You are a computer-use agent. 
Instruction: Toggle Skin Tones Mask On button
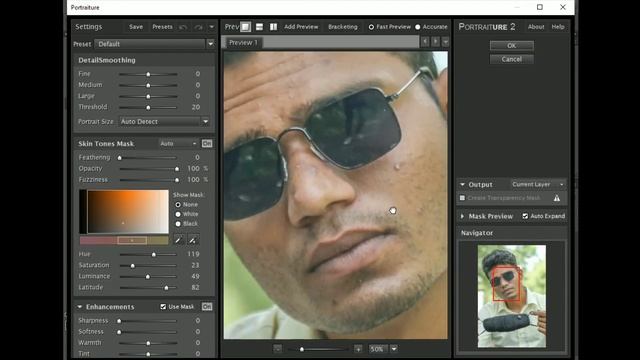(x=207, y=144)
